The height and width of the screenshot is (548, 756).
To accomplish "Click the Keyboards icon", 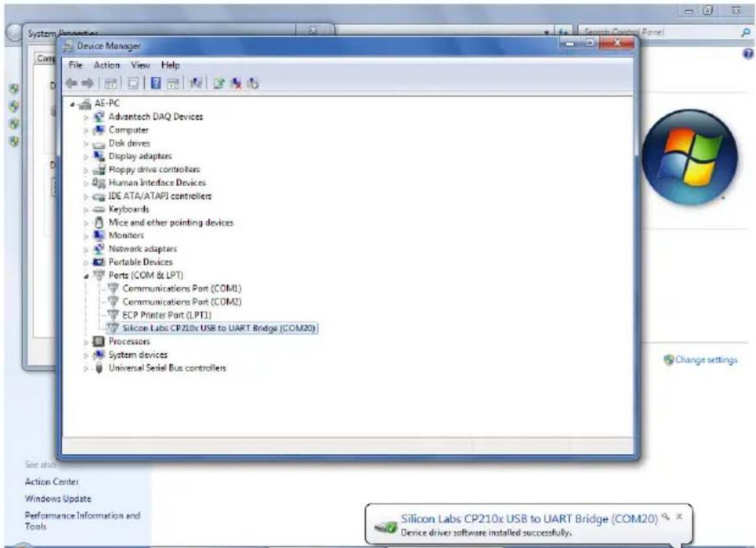I will tap(99, 209).
